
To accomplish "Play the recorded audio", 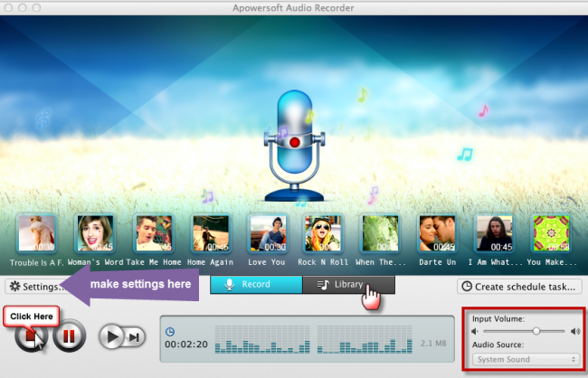I will pyautogui.click(x=111, y=336).
